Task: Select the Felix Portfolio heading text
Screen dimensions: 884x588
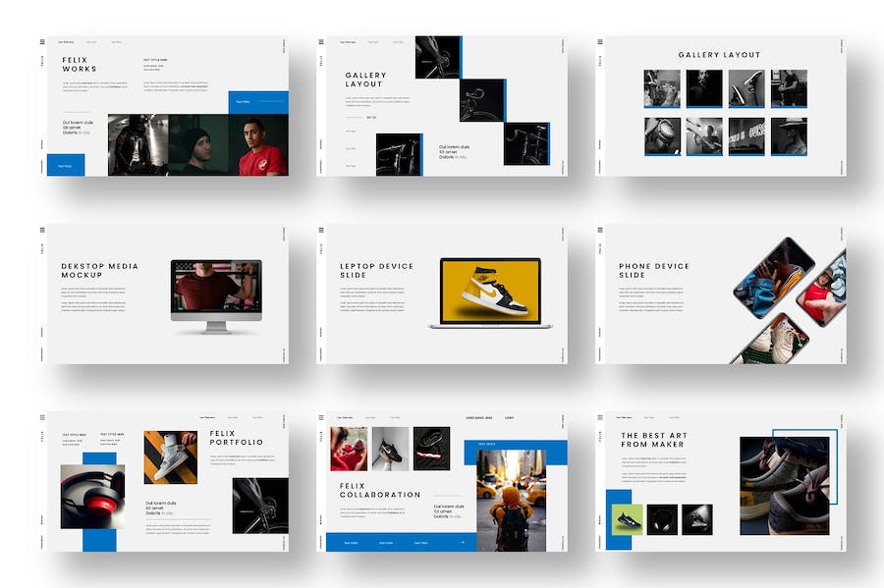Action: coord(237,438)
